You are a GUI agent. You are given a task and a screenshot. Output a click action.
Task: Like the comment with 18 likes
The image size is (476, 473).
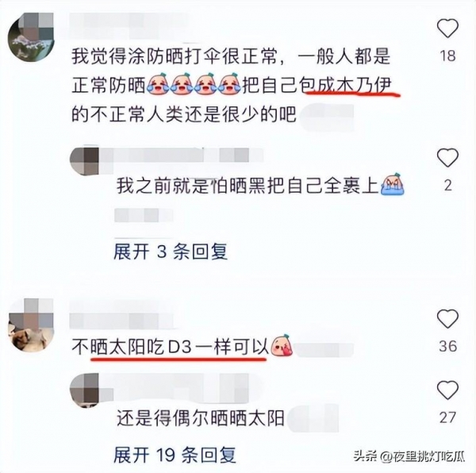[447, 28]
